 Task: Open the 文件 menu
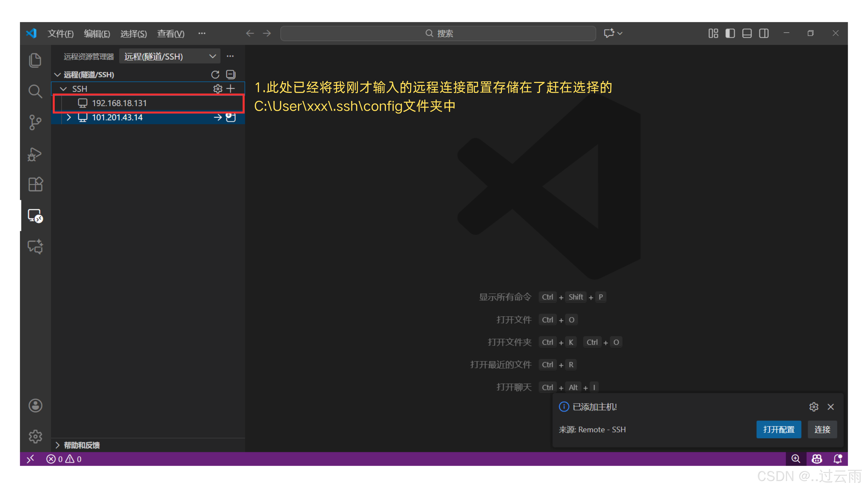click(60, 33)
